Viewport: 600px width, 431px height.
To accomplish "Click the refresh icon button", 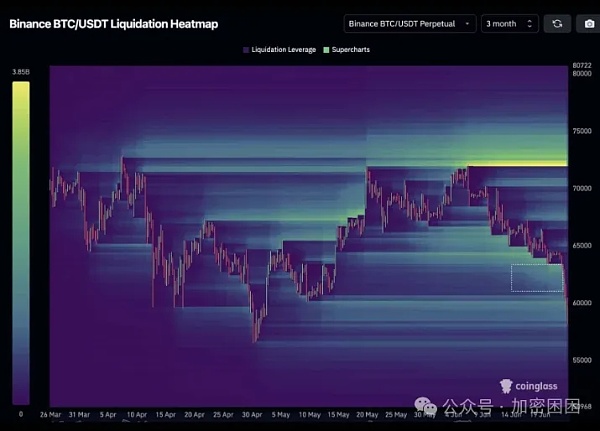I will tap(557, 24).
